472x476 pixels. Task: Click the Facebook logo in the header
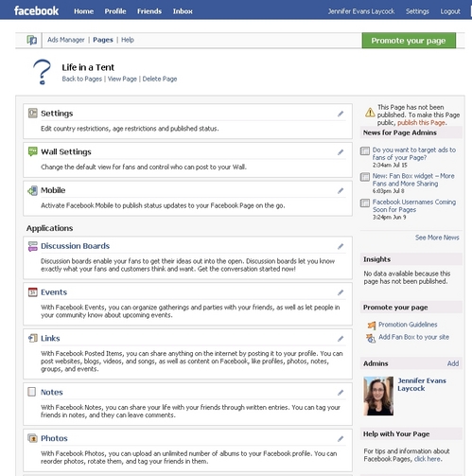pos(36,11)
